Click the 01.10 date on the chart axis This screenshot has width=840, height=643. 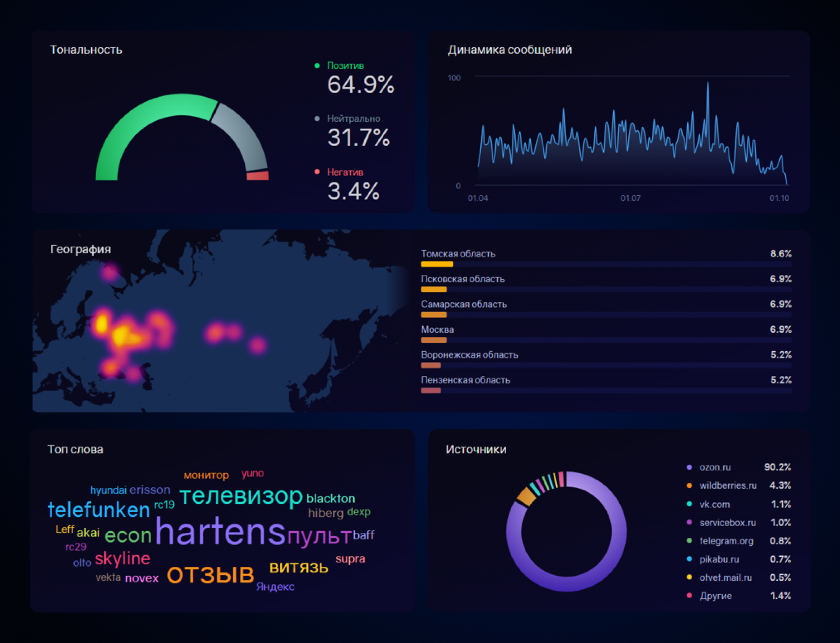click(x=779, y=198)
